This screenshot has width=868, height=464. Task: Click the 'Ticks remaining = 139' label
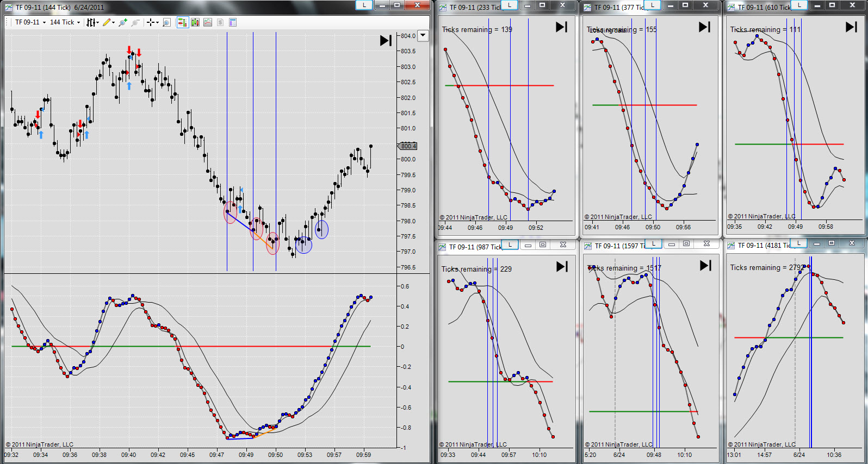pos(477,29)
